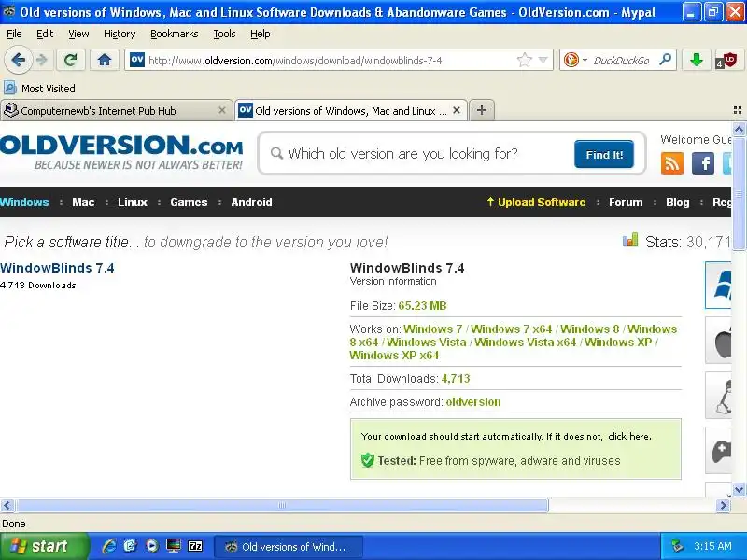This screenshot has width=747, height=560.
Task: Click the magnifier search icon in DuckDuckGo box
Action: (665, 60)
